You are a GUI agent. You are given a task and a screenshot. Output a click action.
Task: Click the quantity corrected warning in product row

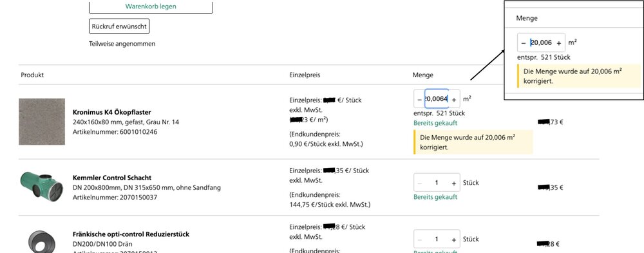(x=473, y=142)
